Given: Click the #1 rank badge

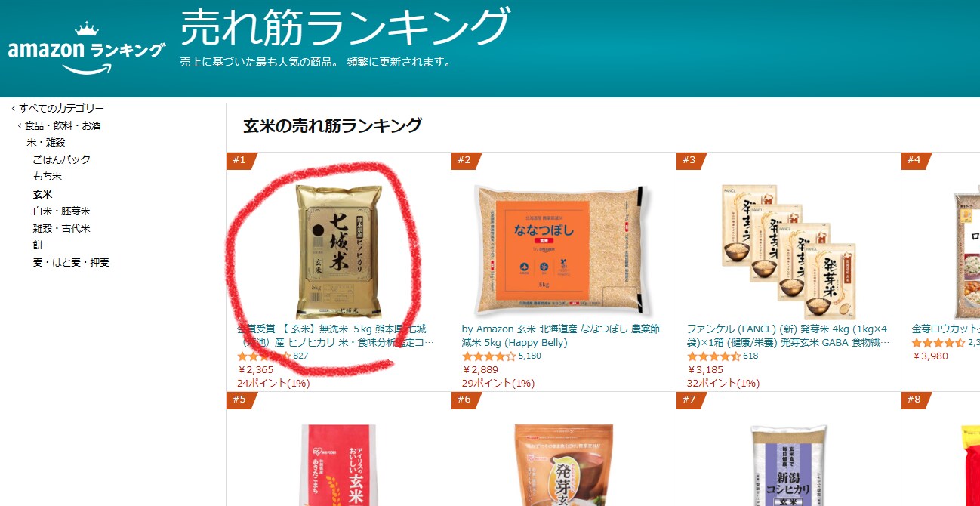Looking at the screenshot, I should (242, 160).
